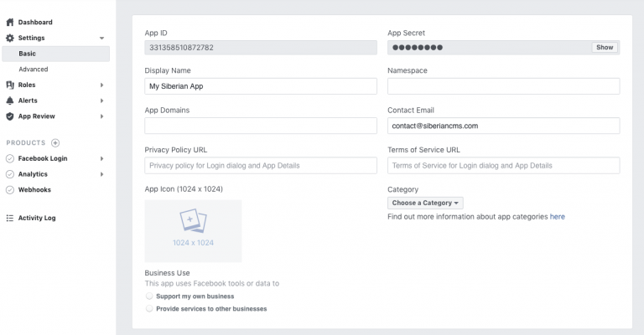Open Advanced settings page
This screenshot has width=644, height=335.
click(34, 70)
